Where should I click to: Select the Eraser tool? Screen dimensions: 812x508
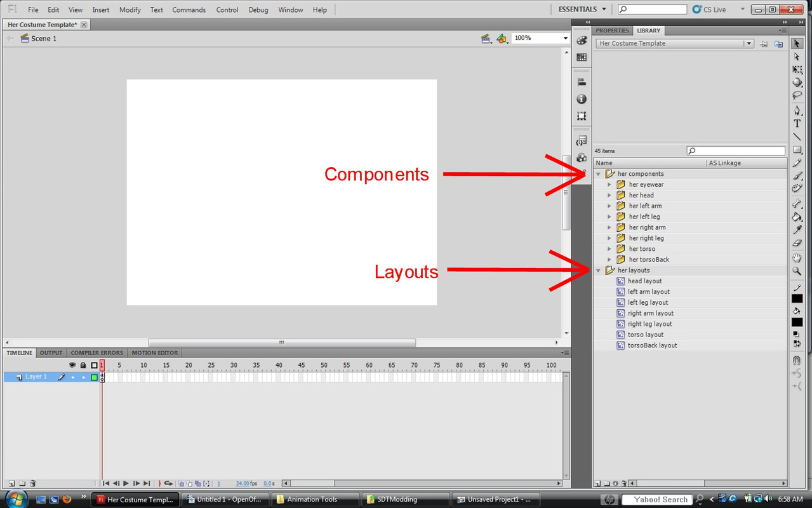797,243
